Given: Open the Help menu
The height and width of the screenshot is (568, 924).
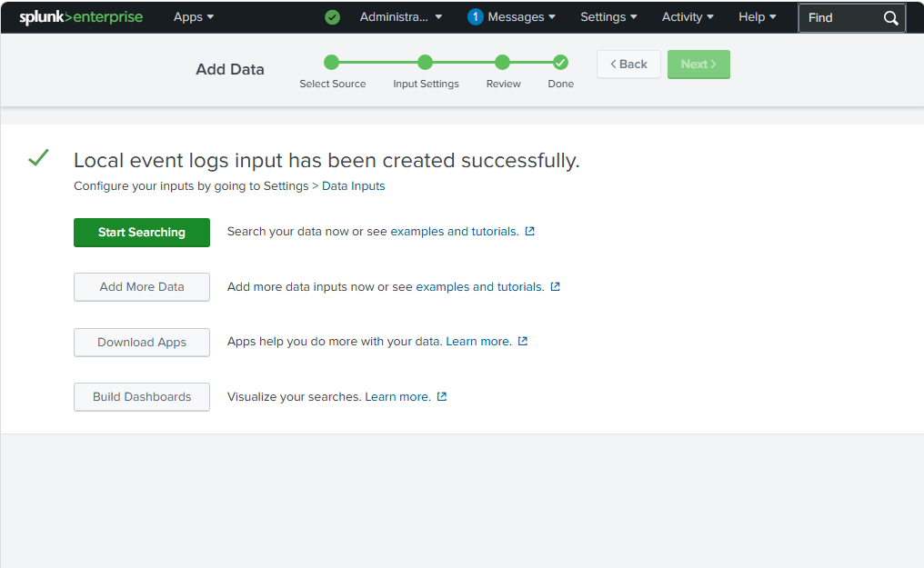Looking at the screenshot, I should [x=758, y=17].
